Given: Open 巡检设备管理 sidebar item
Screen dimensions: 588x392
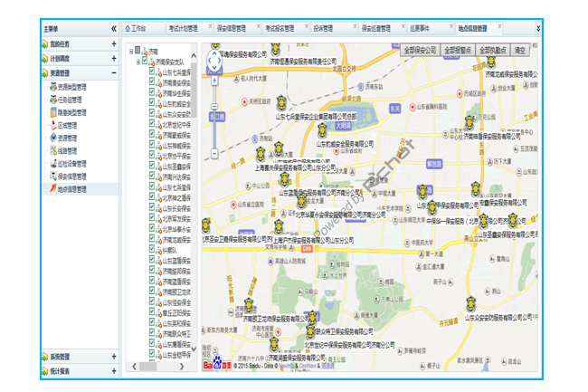Looking at the screenshot, I should coord(72,164).
